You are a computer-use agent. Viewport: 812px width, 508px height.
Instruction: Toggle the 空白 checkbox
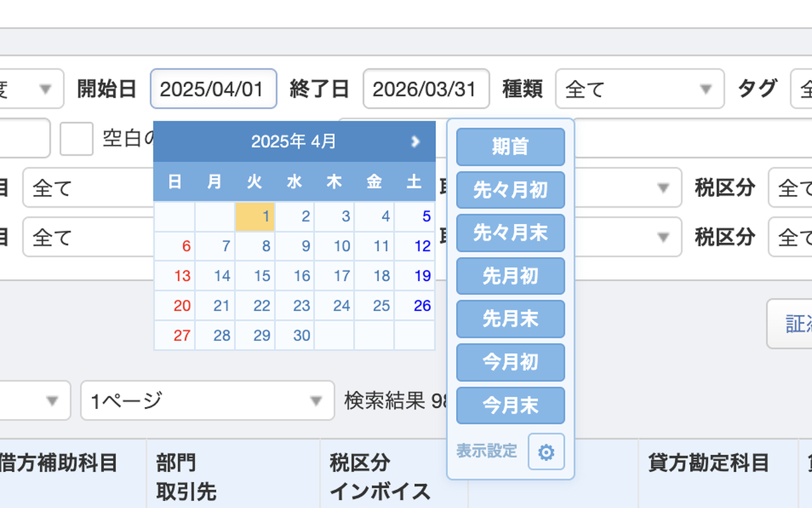coord(77,139)
